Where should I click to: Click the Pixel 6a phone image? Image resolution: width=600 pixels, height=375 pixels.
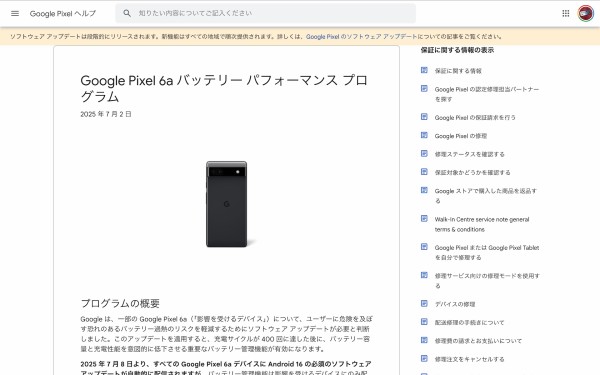[227, 204]
